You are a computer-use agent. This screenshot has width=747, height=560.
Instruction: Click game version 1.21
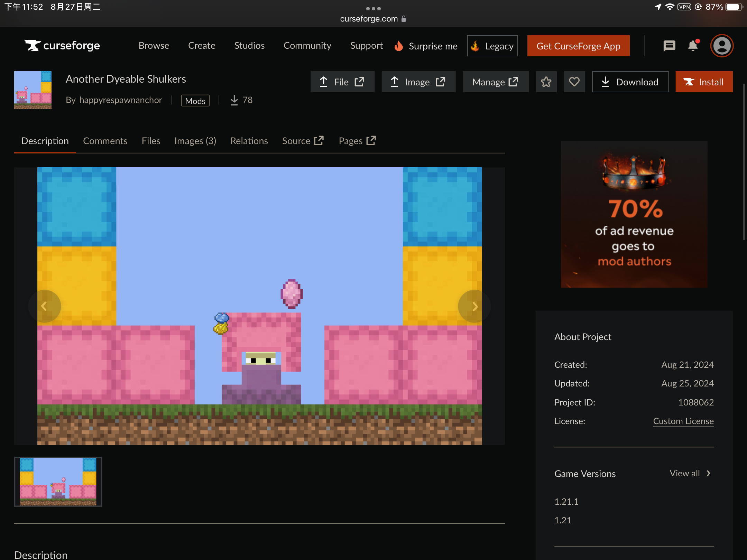point(563,520)
